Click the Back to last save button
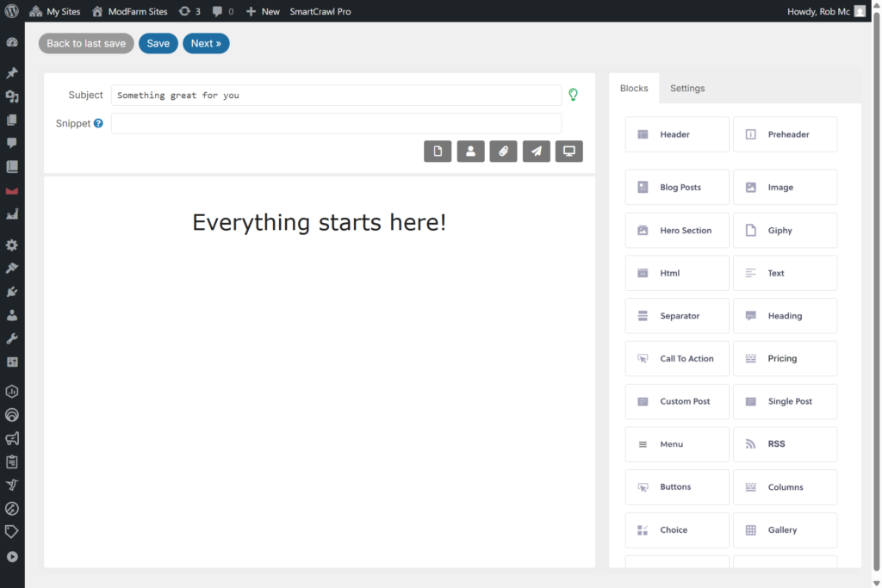 point(86,44)
